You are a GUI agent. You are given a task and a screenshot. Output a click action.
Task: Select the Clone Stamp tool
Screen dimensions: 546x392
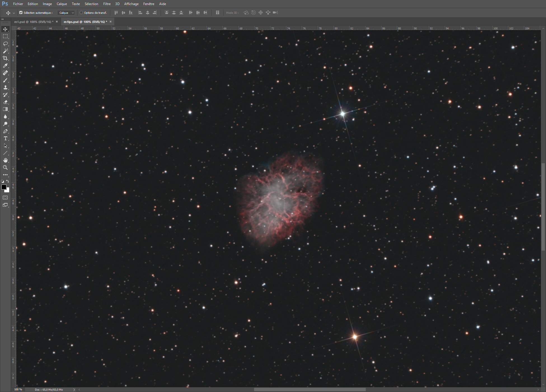coord(5,88)
